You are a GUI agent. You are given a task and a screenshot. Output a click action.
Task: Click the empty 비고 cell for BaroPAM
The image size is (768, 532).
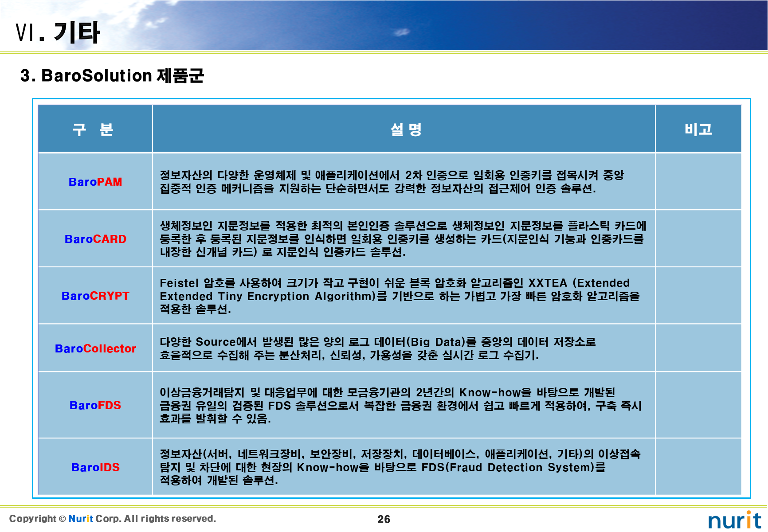coord(698,182)
